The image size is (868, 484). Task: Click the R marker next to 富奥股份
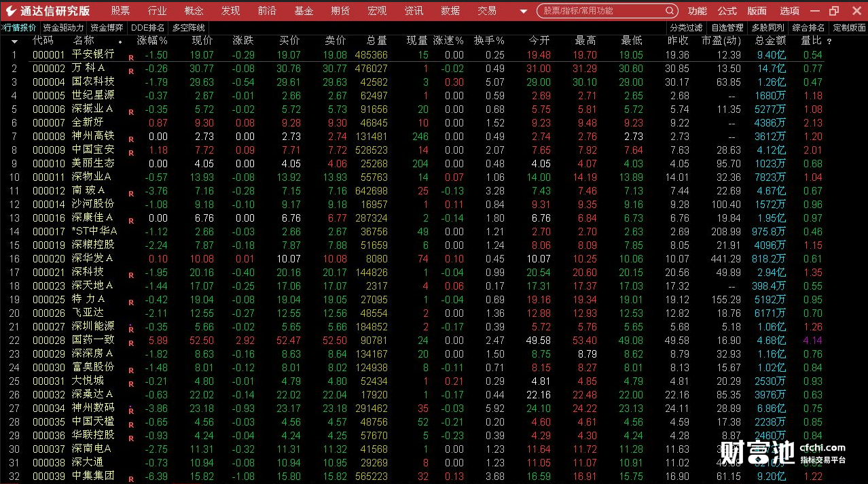click(131, 370)
